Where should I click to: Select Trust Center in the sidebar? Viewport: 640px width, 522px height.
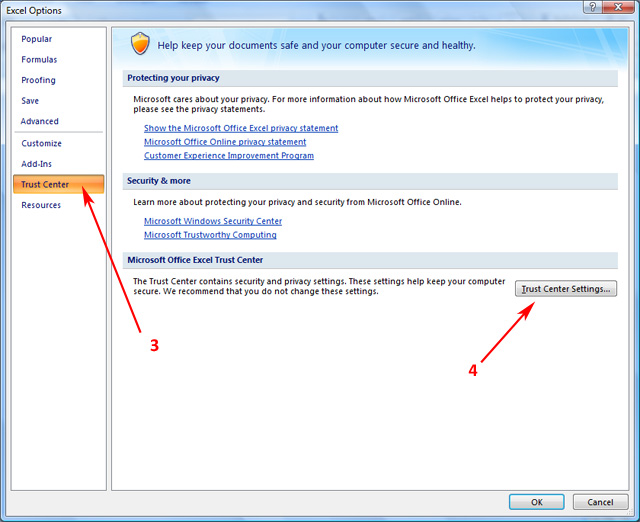(45, 184)
